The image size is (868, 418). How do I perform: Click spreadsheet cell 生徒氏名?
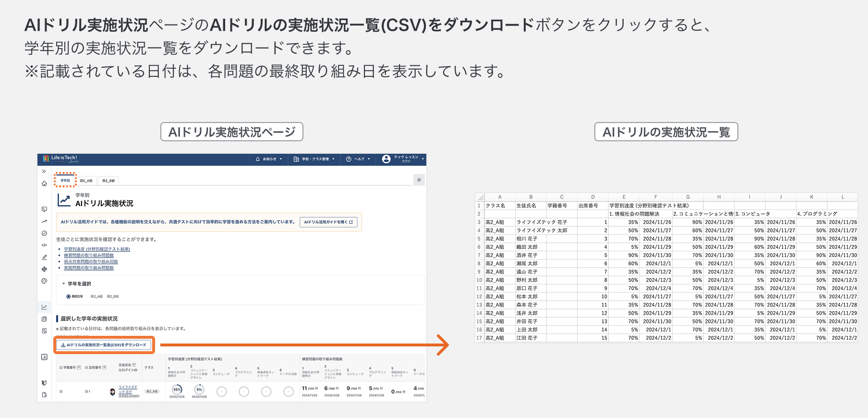(530, 206)
